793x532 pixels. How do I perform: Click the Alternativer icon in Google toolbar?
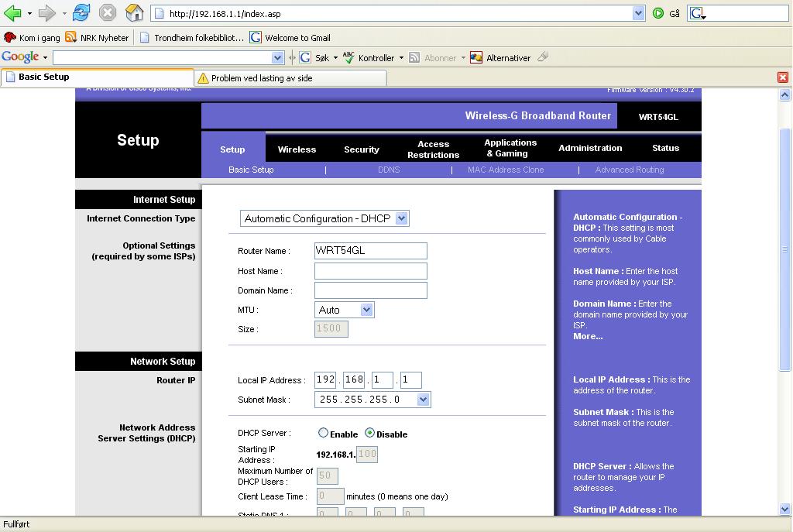pos(476,57)
